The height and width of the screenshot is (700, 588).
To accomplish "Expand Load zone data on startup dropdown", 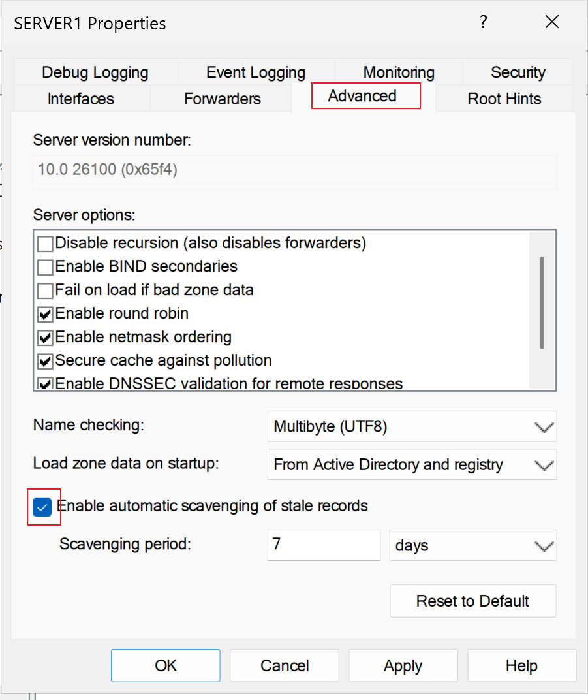I will pos(412,465).
